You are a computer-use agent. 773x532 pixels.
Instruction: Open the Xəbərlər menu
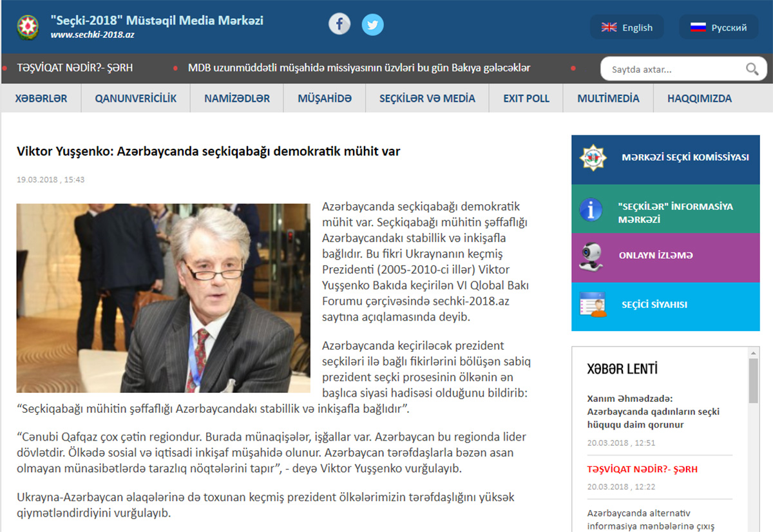pos(41,99)
